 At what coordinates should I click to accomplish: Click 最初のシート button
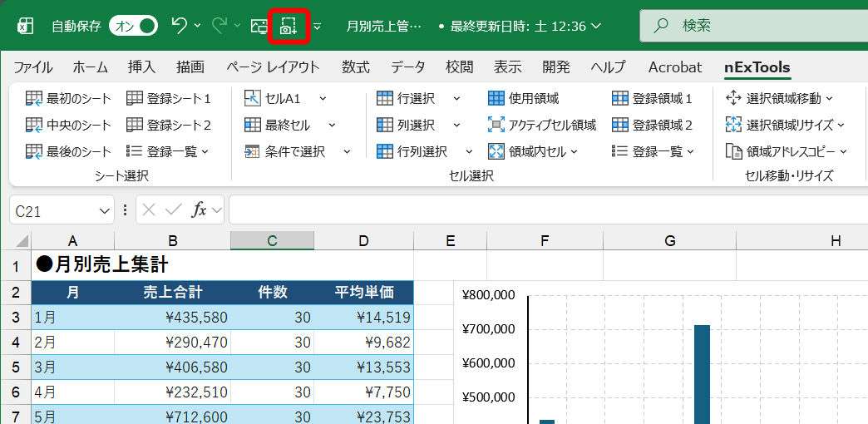[69, 99]
